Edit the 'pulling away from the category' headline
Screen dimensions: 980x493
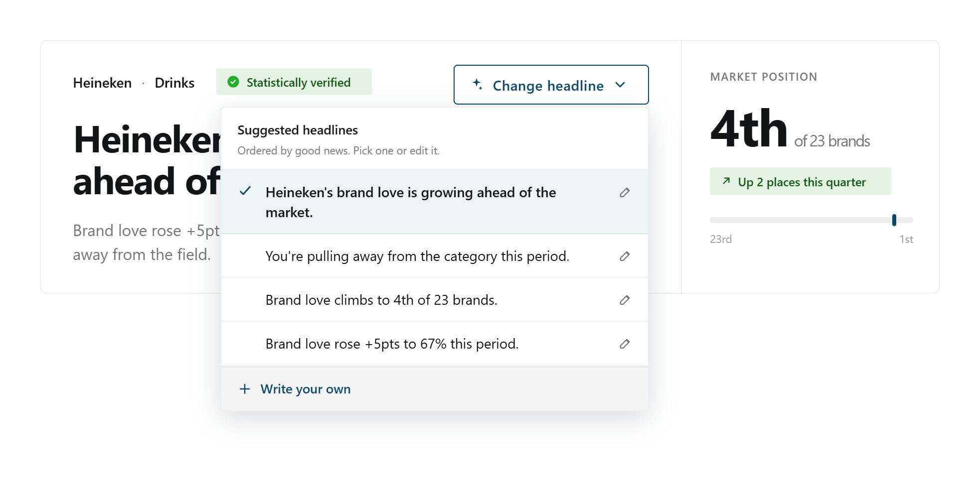coord(625,256)
